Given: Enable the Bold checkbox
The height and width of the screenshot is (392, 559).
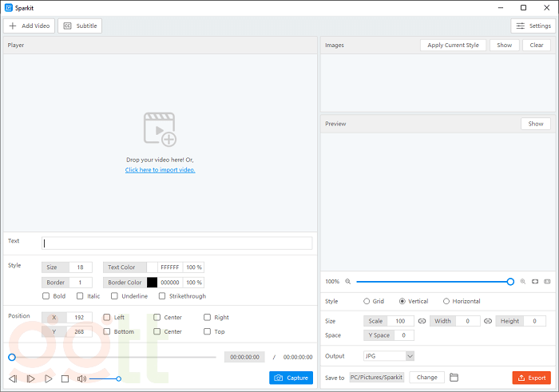Looking at the screenshot, I should pyautogui.click(x=46, y=296).
